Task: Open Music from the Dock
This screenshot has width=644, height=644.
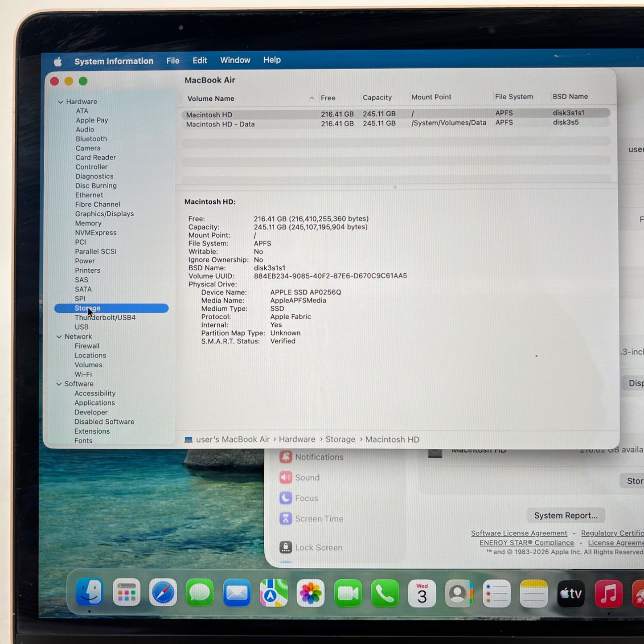Action: [608, 594]
